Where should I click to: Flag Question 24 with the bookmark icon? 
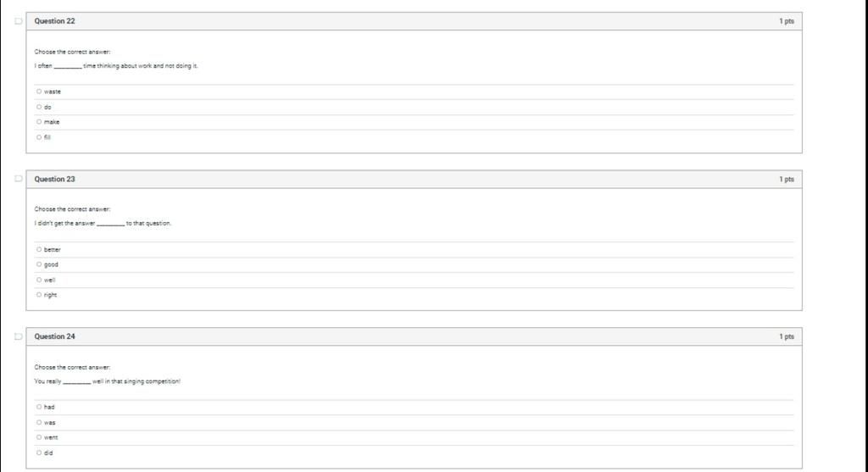[19, 336]
